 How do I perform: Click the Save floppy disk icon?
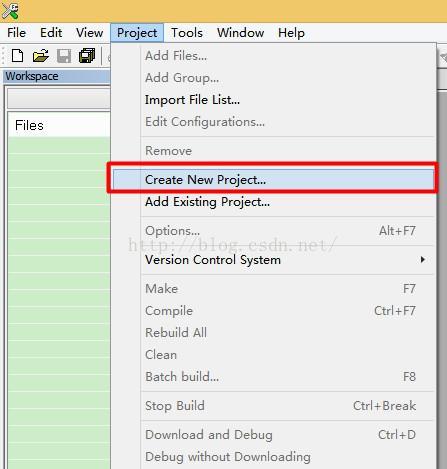pos(64,56)
